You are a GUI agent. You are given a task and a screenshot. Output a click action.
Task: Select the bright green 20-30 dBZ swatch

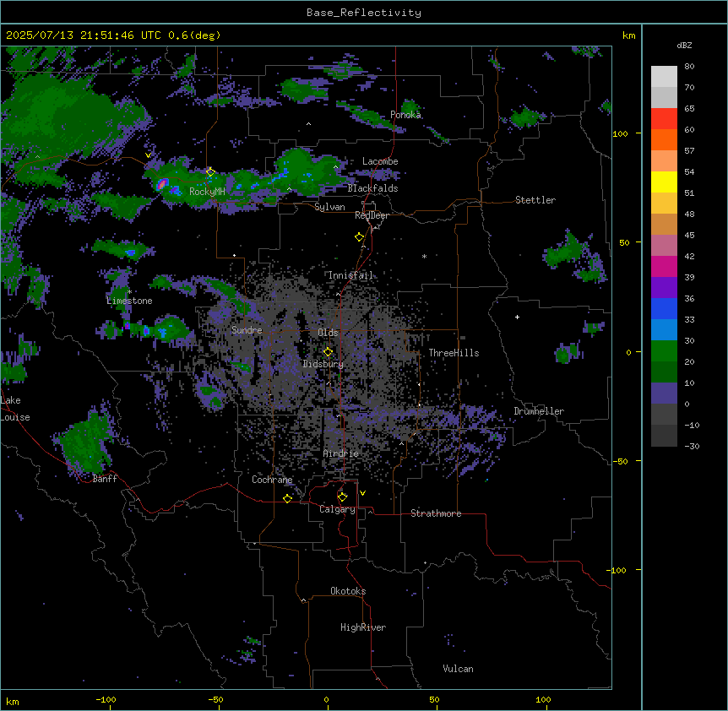(664, 351)
